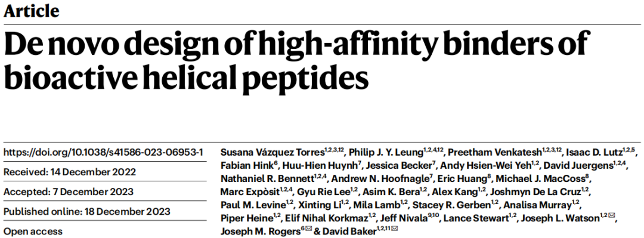Click the Accepted 7 December 2023 line
The image size is (644, 238).
click(69, 192)
